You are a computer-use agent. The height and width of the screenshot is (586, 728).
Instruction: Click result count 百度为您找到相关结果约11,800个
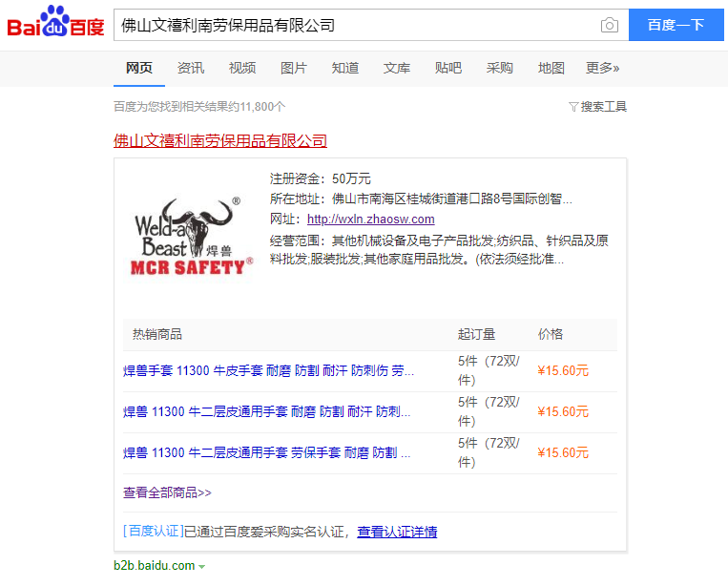pos(199,107)
